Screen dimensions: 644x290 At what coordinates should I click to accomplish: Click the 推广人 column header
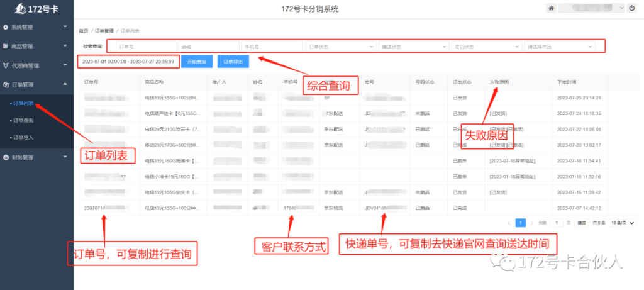(219, 82)
